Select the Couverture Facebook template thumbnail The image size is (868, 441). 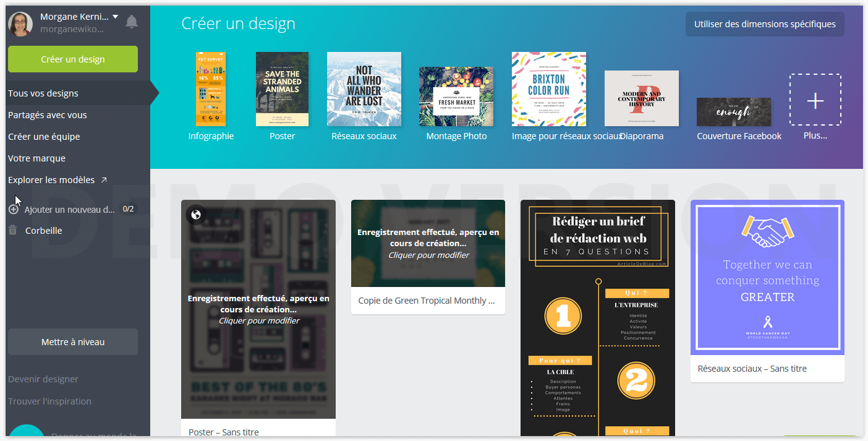[x=733, y=112]
